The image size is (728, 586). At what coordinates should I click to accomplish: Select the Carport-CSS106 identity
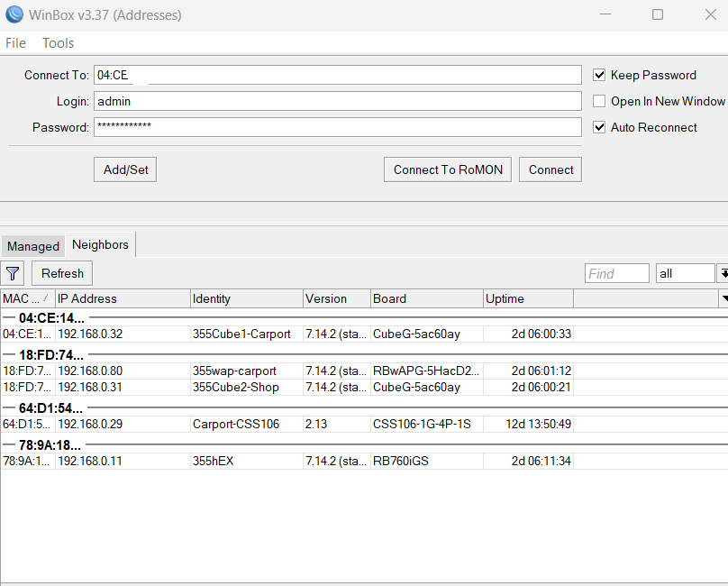(236, 424)
